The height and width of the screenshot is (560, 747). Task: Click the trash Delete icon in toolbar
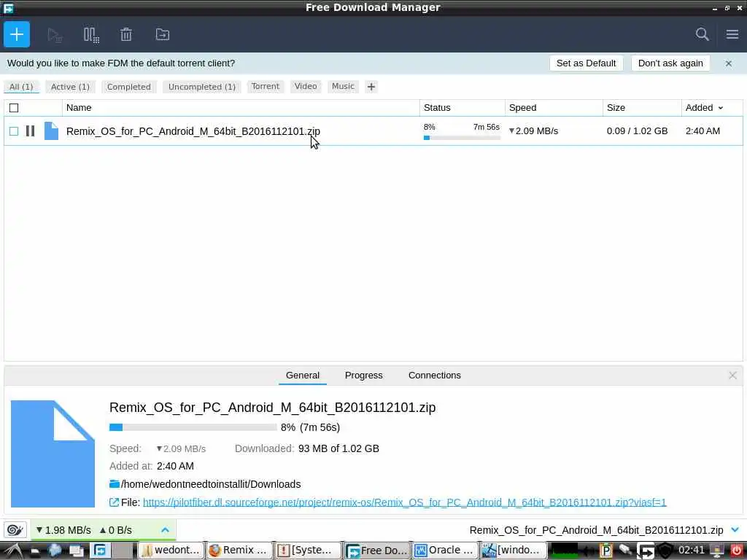(x=126, y=34)
